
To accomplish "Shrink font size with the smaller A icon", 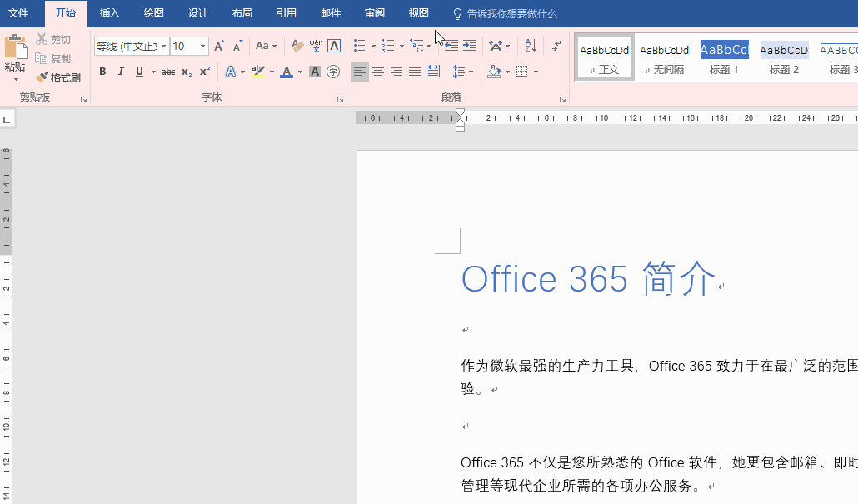I will 237,46.
